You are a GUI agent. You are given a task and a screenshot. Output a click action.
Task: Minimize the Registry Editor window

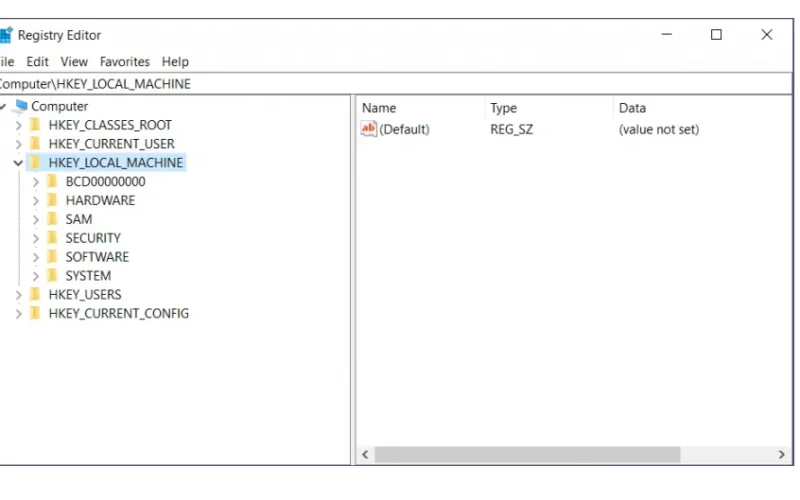point(667,35)
